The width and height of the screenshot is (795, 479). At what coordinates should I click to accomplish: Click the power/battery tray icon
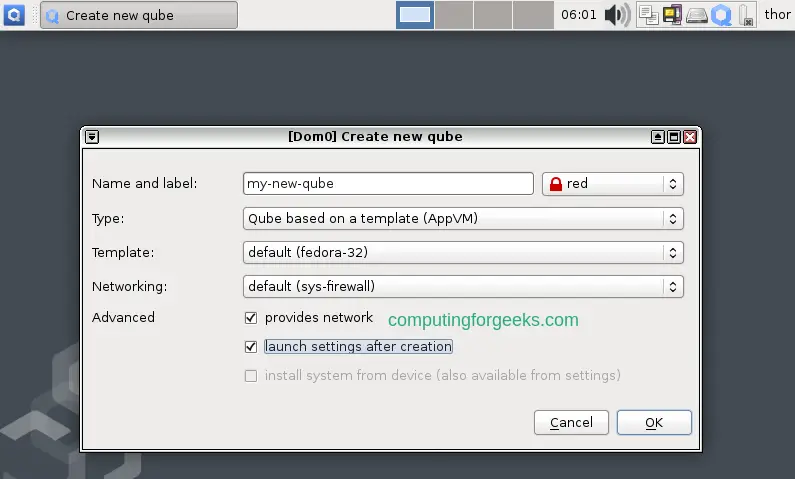click(x=746, y=15)
